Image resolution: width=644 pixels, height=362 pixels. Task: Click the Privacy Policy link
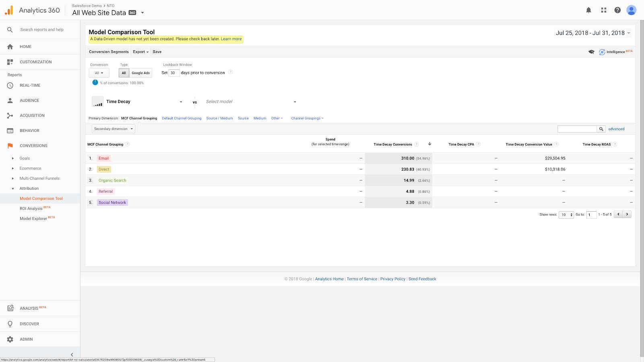click(393, 279)
